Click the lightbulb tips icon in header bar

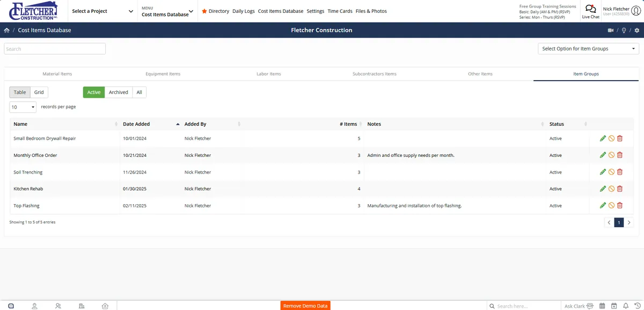pos(624,31)
